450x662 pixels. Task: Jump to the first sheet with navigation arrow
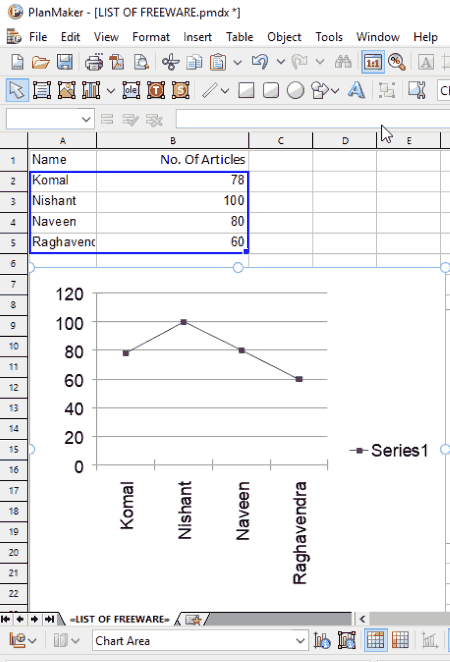(x=5, y=619)
